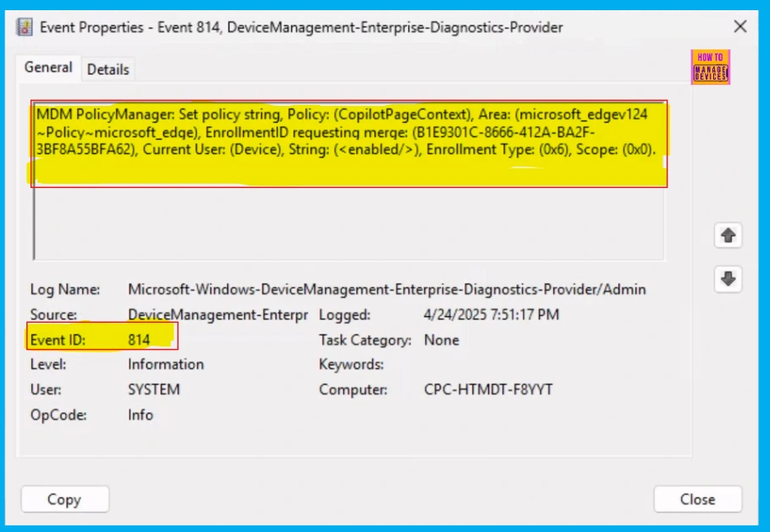Click the Event ID label
770x532 pixels.
coord(58,340)
